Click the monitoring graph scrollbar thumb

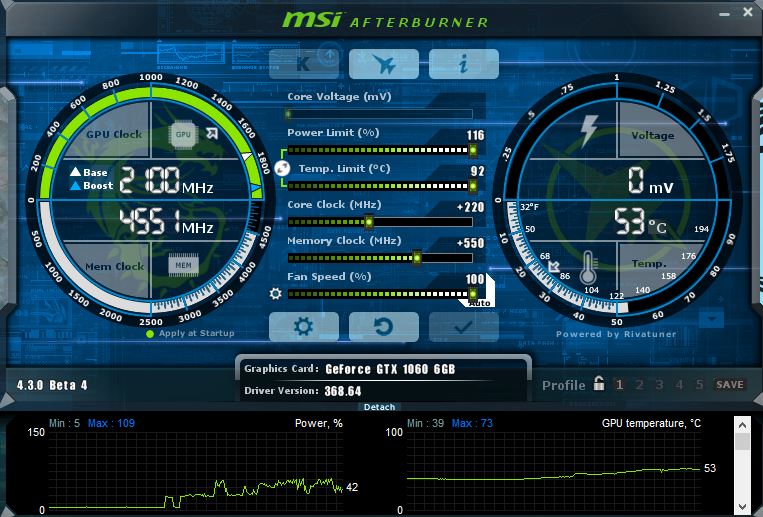pyautogui.click(x=742, y=442)
